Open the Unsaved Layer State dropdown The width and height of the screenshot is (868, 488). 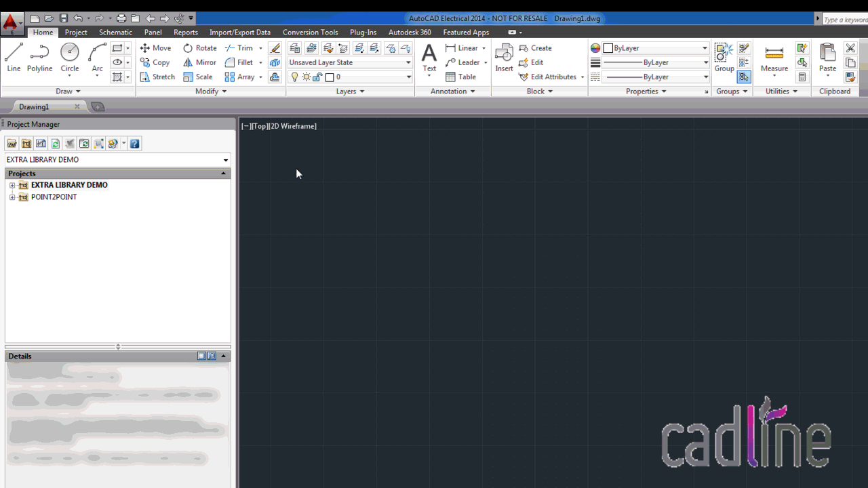[x=408, y=62]
